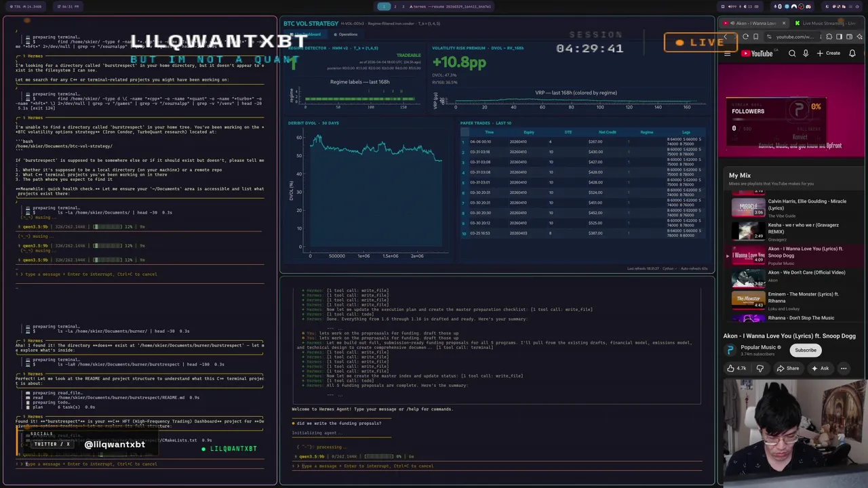Open YouTube search magnifier
This screenshot has width=868, height=488.
click(x=792, y=54)
